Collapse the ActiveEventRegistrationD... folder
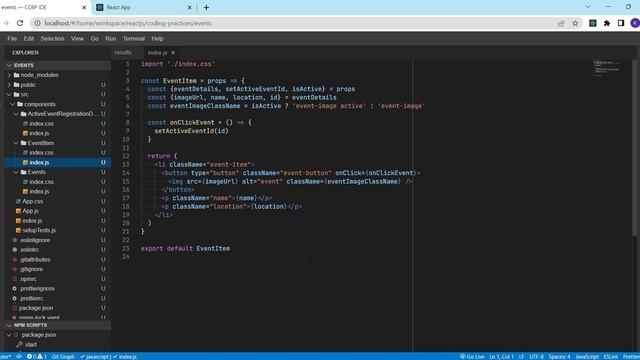The image size is (640, 360). [x=16, y=114]
